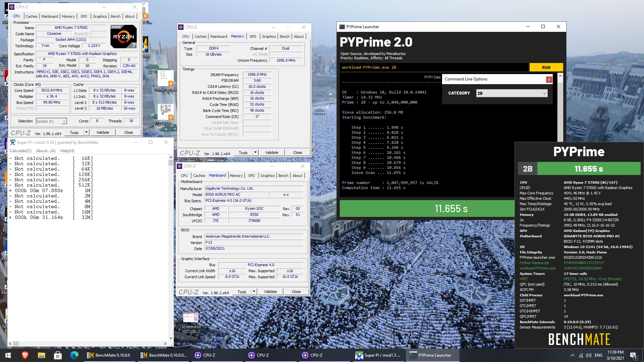Image resolution: width=644 pixels, height=362 pixels.
Task: Click RUN button in PYPrime
Action: point(546,67)
